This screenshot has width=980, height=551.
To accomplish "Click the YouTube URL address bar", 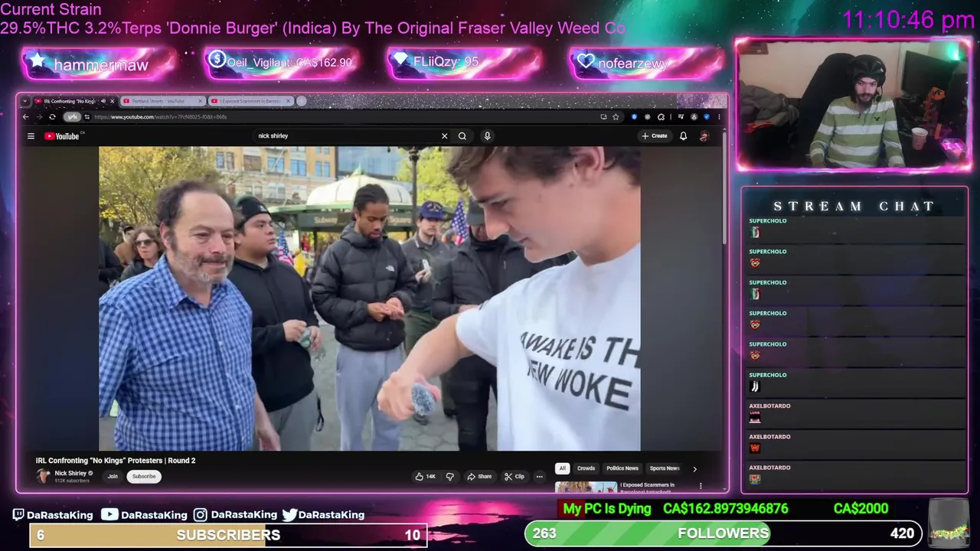I will (x=345, y=117).
